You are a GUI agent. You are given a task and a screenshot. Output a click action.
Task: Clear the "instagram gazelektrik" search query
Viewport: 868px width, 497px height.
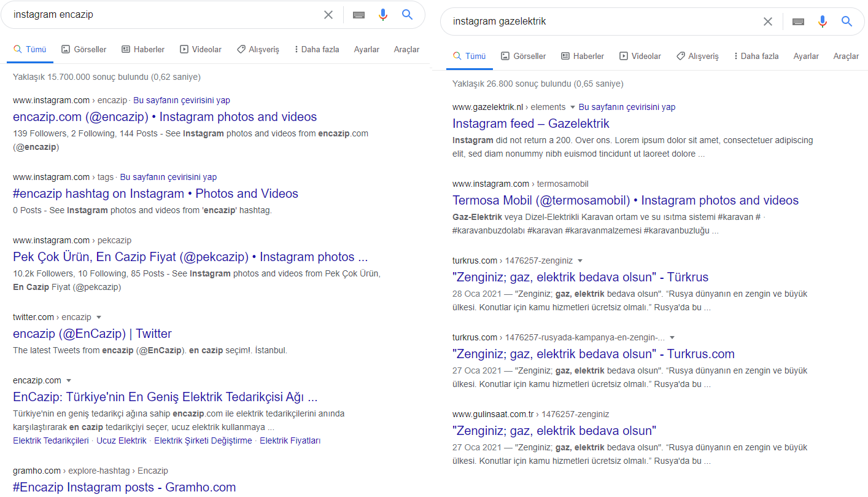[x=768, y=22]
